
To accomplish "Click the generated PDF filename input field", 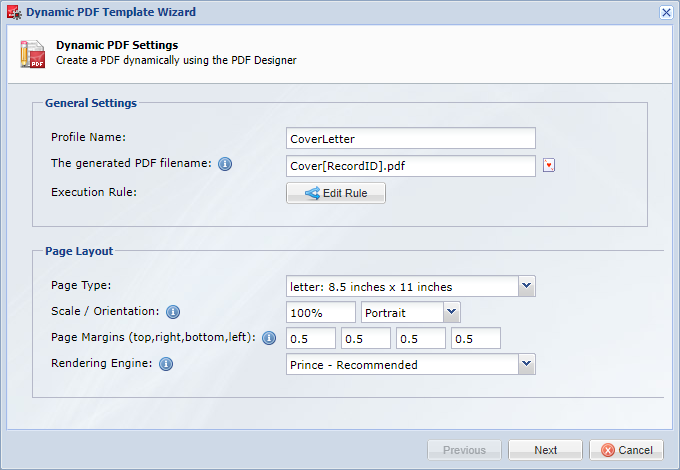I will click(x=411, y=166).
